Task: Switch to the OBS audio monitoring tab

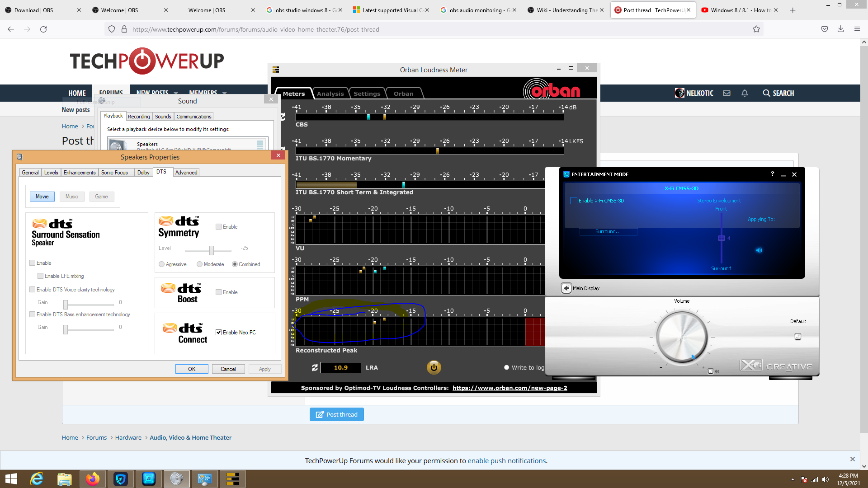Action: tap(479, 10)
